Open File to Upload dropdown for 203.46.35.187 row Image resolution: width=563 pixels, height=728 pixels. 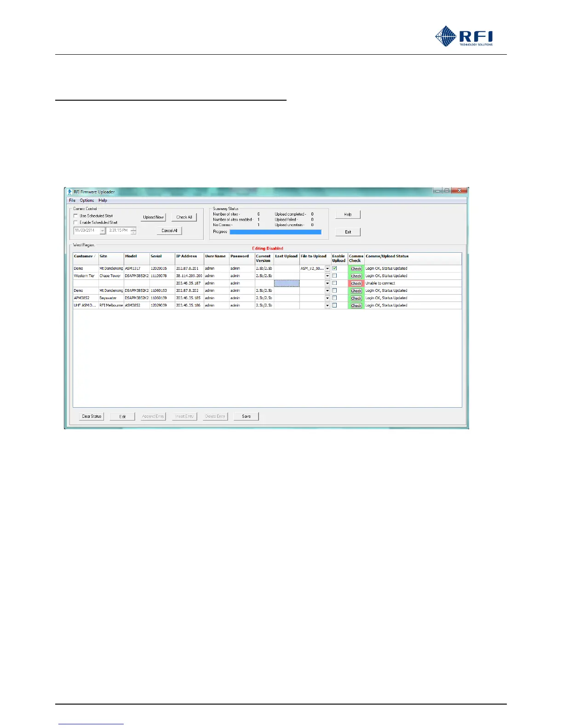pos(327,283)
